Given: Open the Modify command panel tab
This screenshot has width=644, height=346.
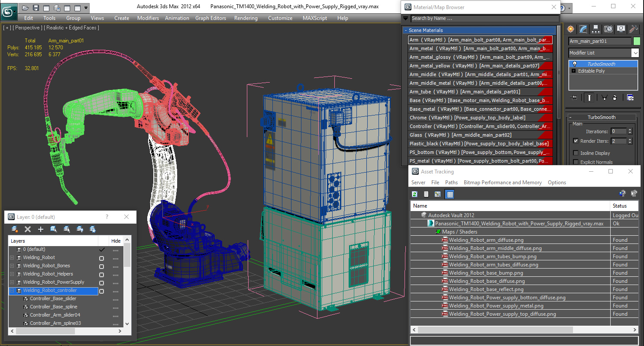Looking at the screenshot, I should [583, 29].
